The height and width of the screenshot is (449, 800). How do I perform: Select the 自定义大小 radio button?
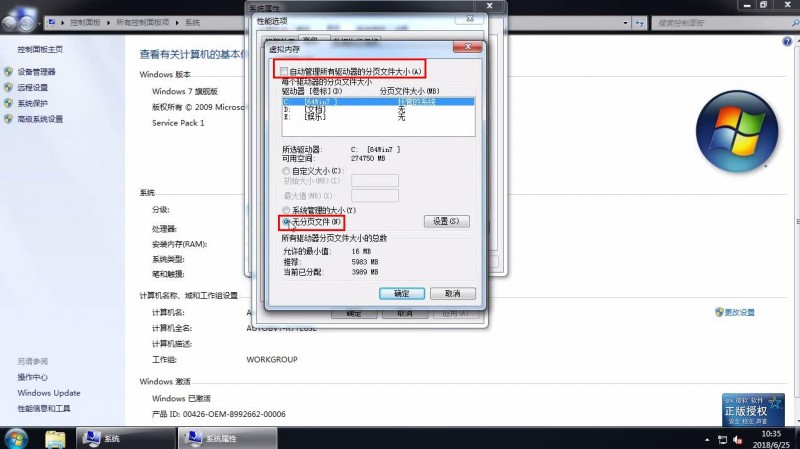click(x=286, y=171)
